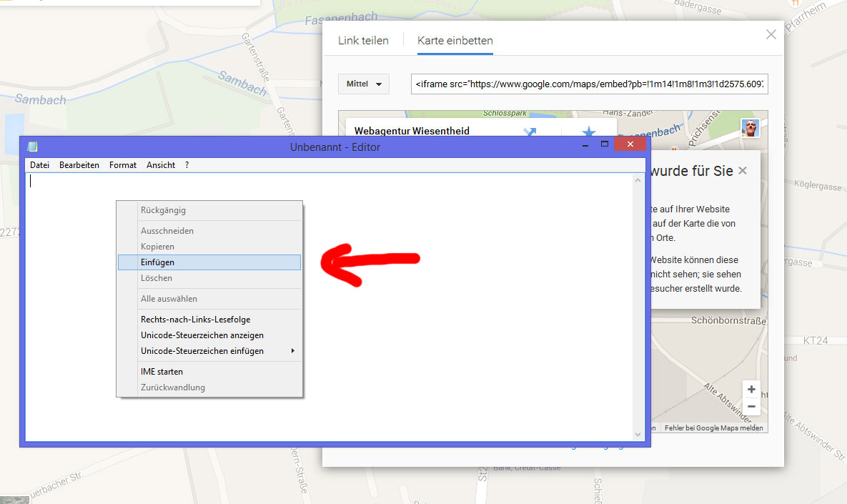Image resolution: width=847 pixels, height=504 pixels.
Task: Select the iframe embed code field
Action: [x=588, y=84]
